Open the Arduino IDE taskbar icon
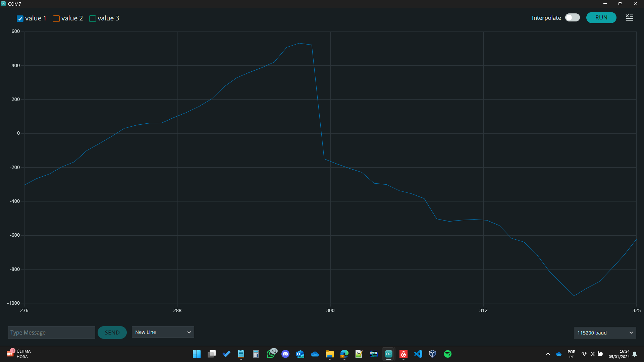The width and height of the screenshot is (644, 362). click(x=389, y=354)
